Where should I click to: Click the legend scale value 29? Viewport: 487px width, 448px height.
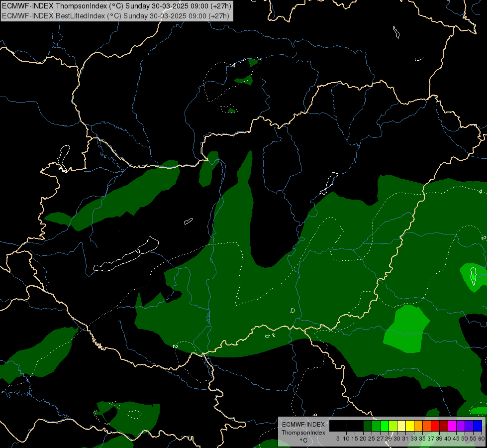[x=389, y=439]
